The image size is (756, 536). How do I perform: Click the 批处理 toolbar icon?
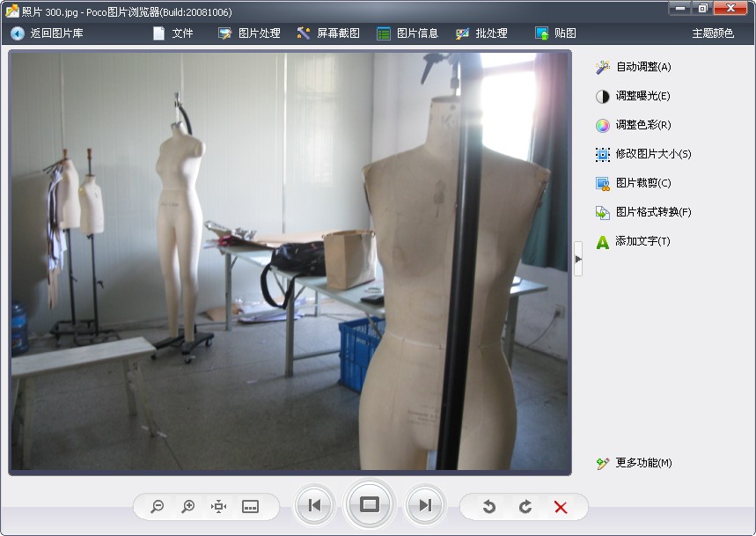(x=462, y=33)
